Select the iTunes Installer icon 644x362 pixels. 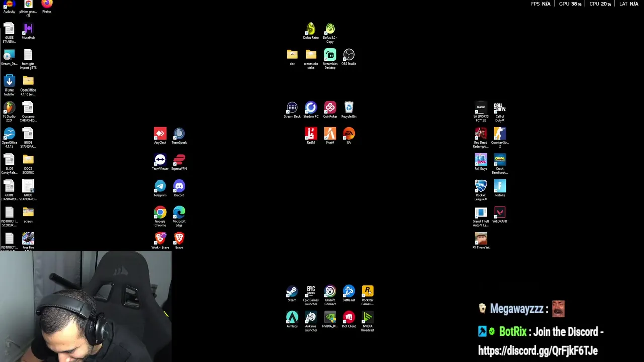click(9, 85)
